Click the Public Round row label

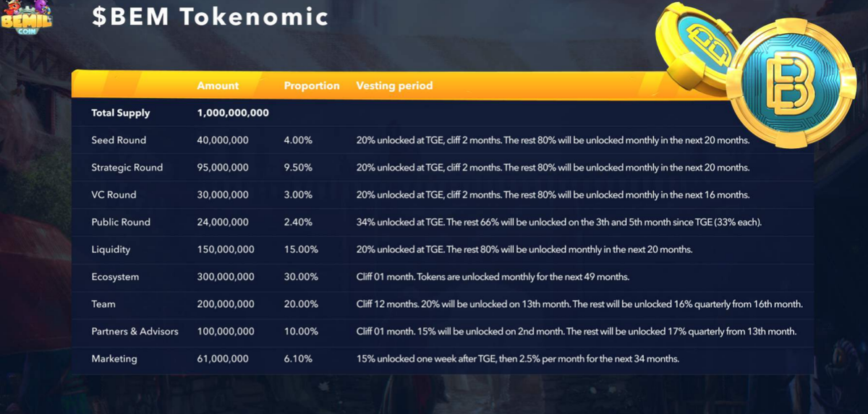121,223
